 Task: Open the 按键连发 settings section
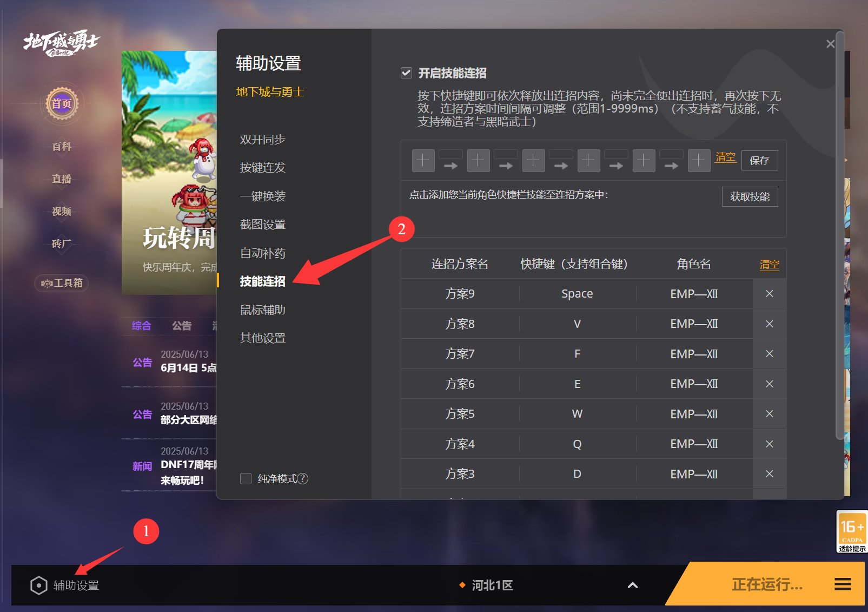263,168
